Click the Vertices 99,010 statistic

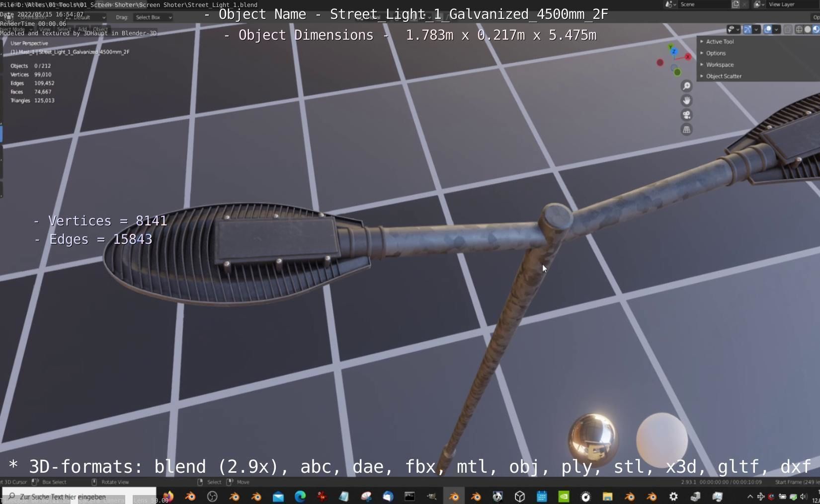(x=31, y=74)
